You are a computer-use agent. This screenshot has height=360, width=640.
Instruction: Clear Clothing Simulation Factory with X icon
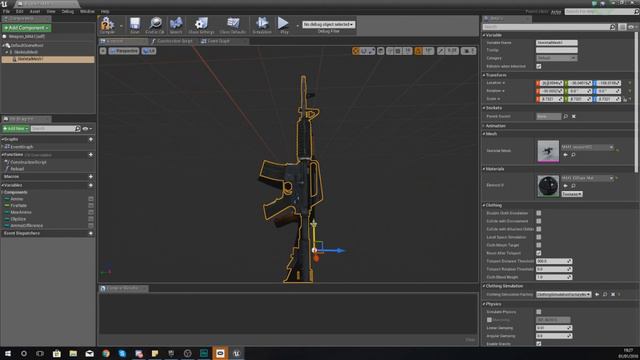[613, 294]
